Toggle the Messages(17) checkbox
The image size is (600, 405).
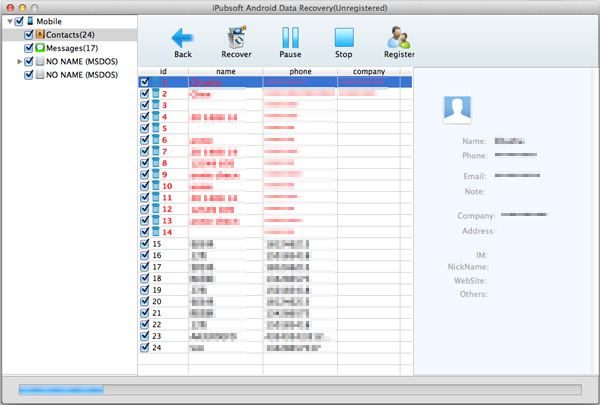tap(29, 48)
